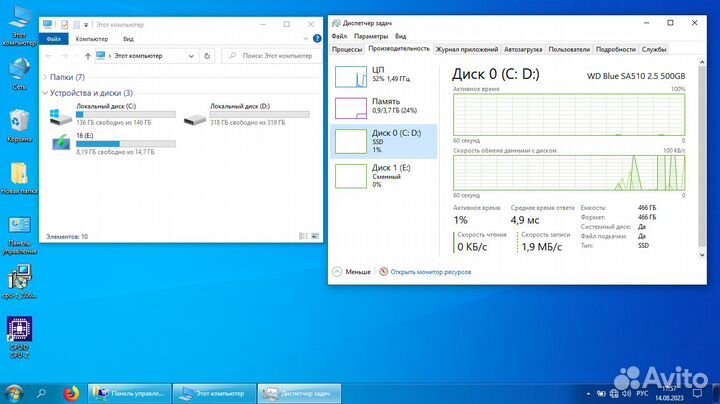Switch to the Производительность tab
720x404 pixels.
click(x=399, y=49)
